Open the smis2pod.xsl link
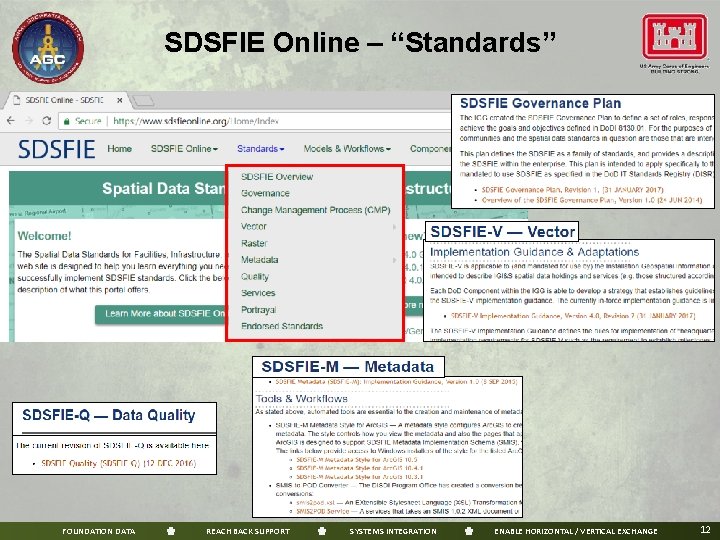This screenshot has height=540, width=720. (315, 503)
